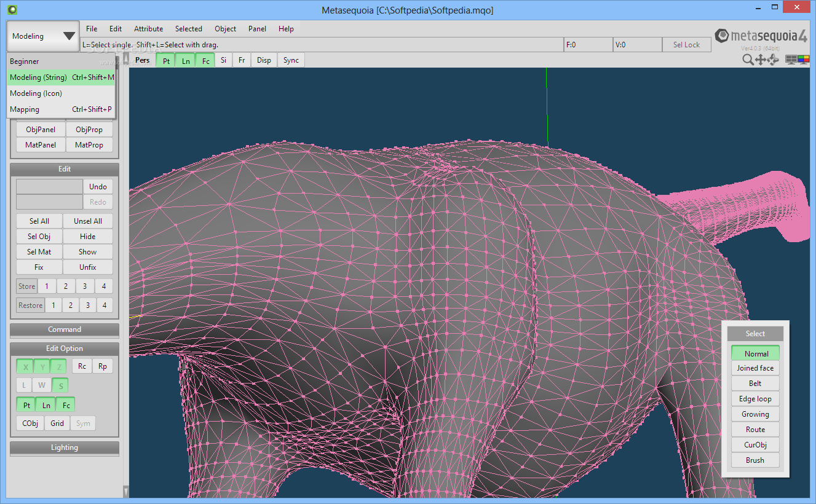Screen dimensions: 816x504
Task: Click the down arrow below the left panel
Action: [x=126, y=491]
